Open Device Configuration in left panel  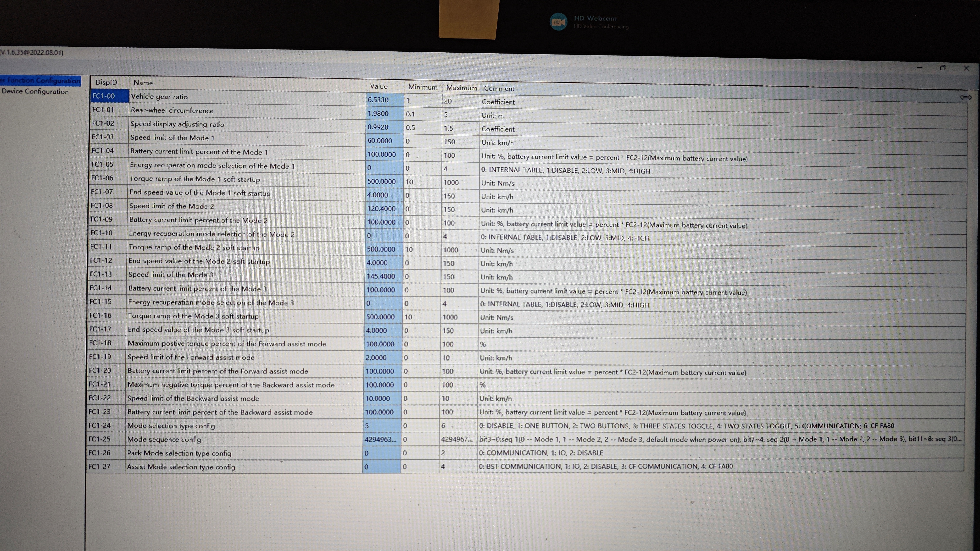[x=35, y=91]
